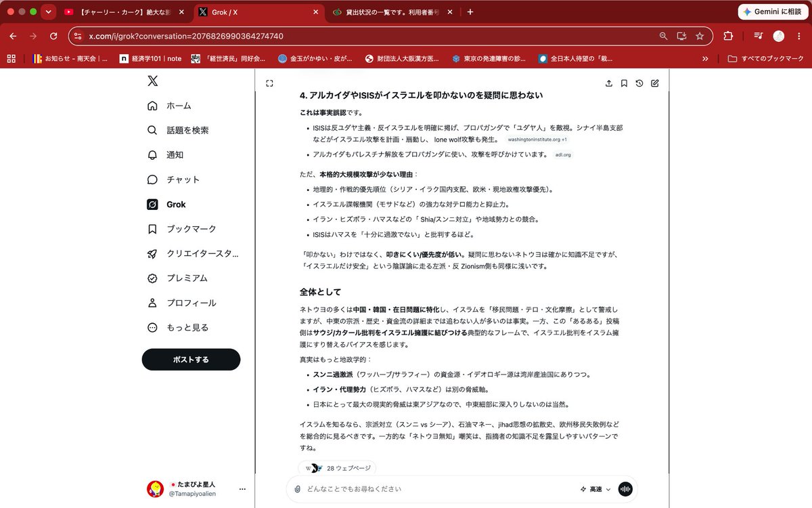Open washingtoninstitute.org +1 source chip

pyautogui.click(x=537, y=140)
